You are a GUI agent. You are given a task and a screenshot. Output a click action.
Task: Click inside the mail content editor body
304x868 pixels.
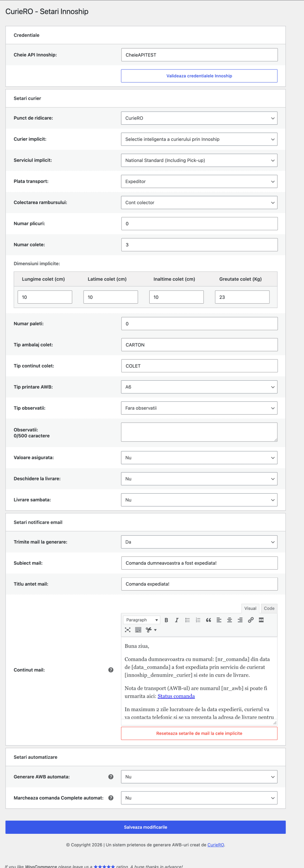pyautogui.click(x=199, y=678)
